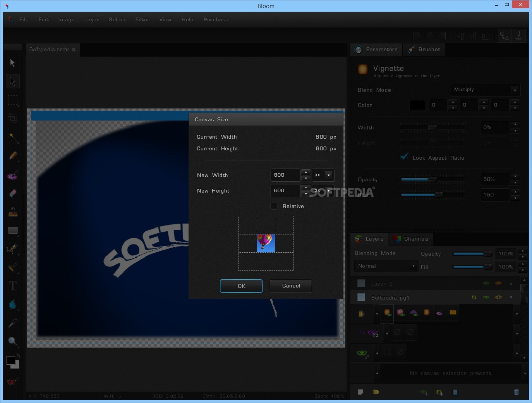Open the Filter menu
The image size is (532, 403).
142,19
